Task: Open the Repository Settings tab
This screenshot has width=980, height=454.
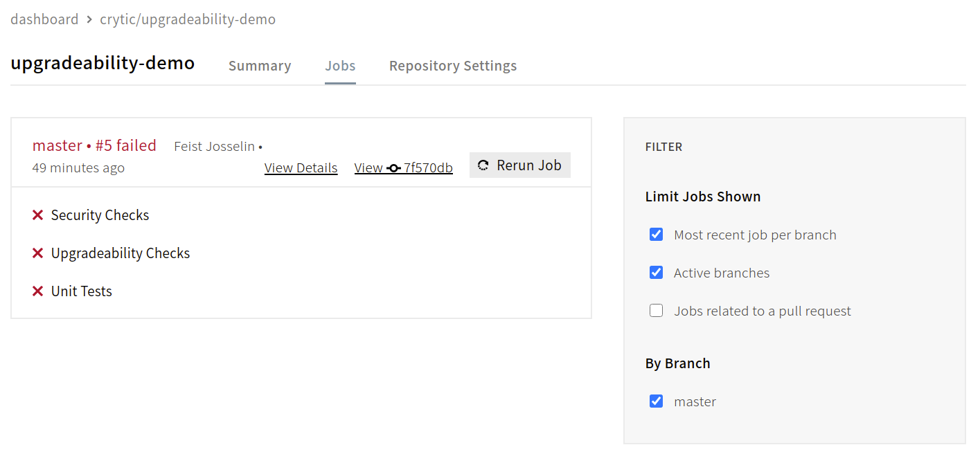Action: click(x=453, y=66)
